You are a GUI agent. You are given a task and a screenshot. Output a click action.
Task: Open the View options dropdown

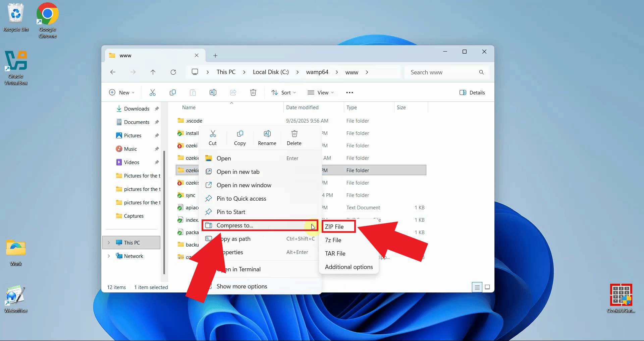pyautogui.click(x=321, y=92)
